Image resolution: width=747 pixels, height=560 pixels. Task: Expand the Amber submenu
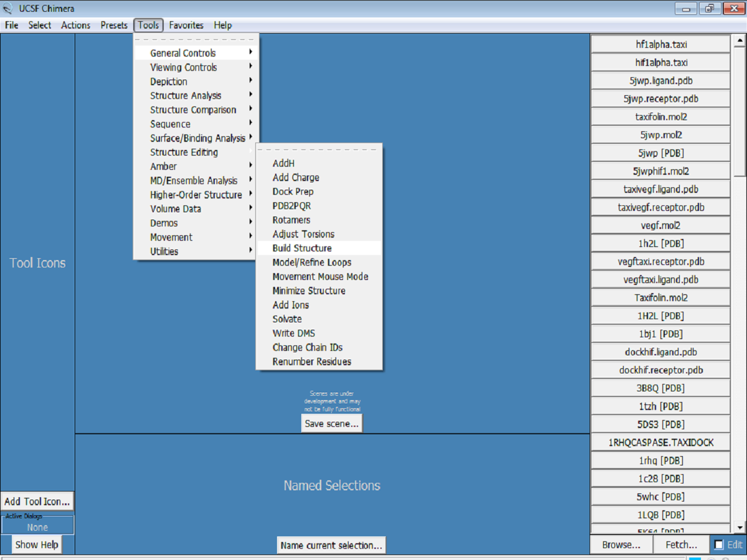[196, 166]
